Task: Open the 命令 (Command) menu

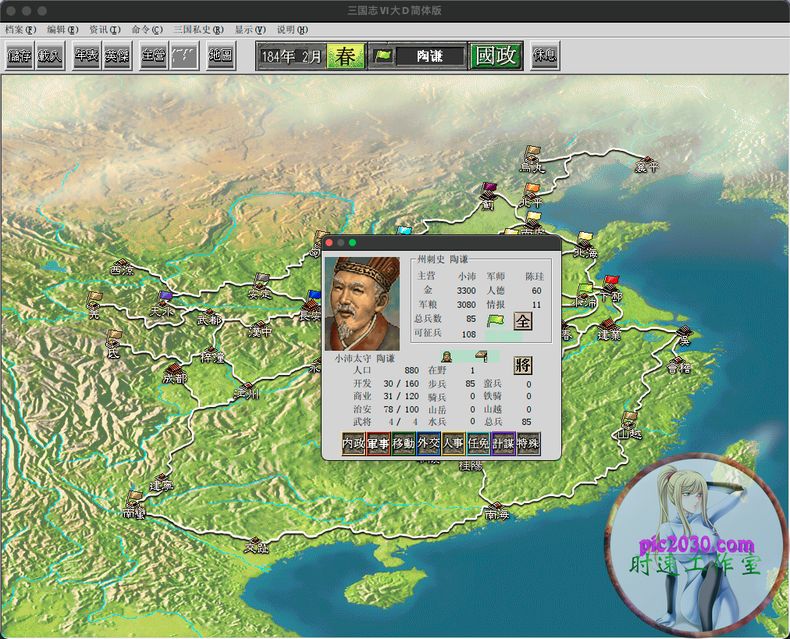Action: click(147, 30)
